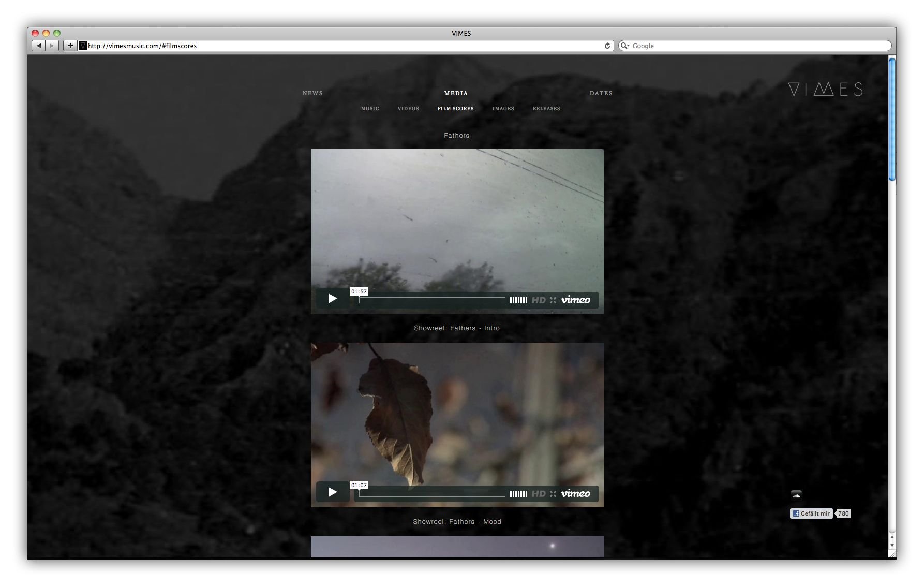
Task: Toggle HD on the first Vimeo player
Action: coord(539,300)
